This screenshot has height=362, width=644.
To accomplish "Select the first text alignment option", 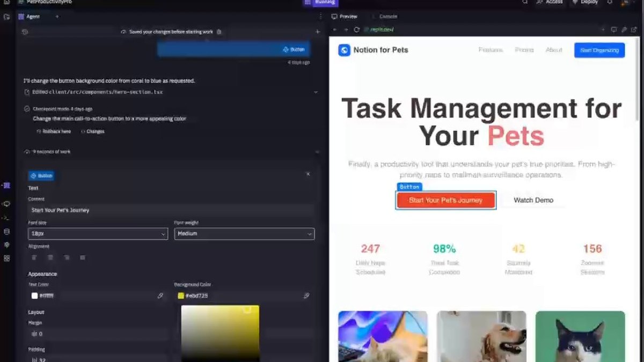I will click(x=34, y=257).
